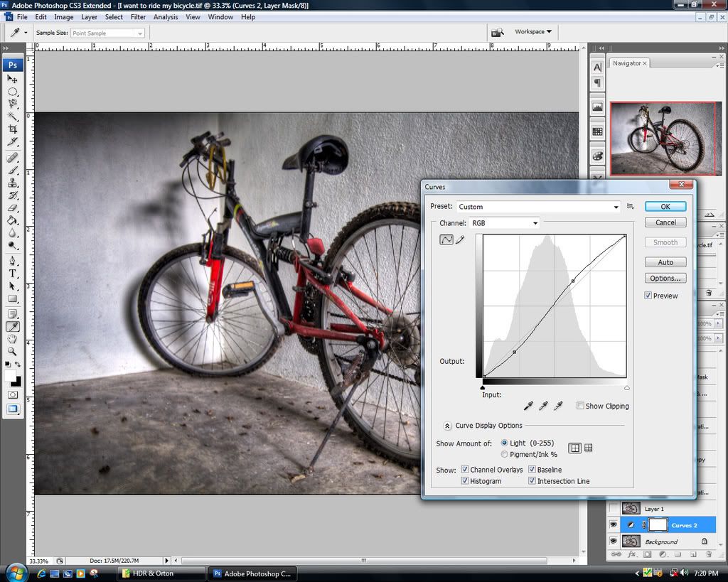The image size is (728, 582).
Task: Select the Crop tool
Action: (13, 129)
